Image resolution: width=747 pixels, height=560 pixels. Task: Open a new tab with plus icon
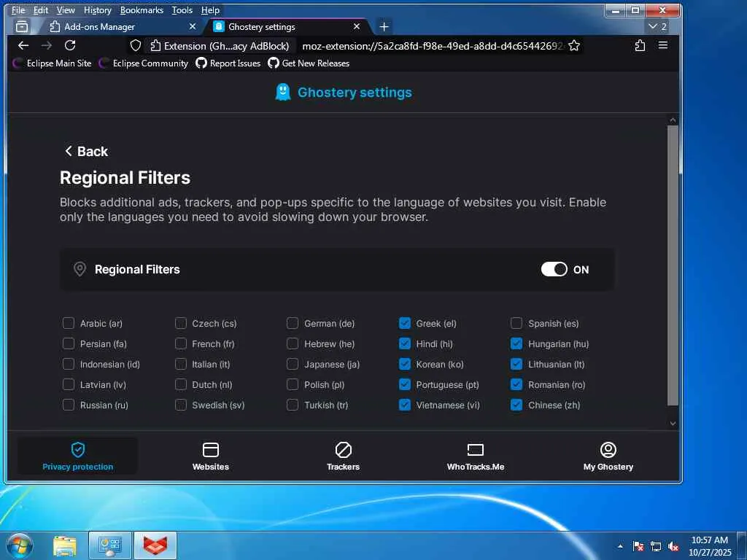click(x=384, y=27)
